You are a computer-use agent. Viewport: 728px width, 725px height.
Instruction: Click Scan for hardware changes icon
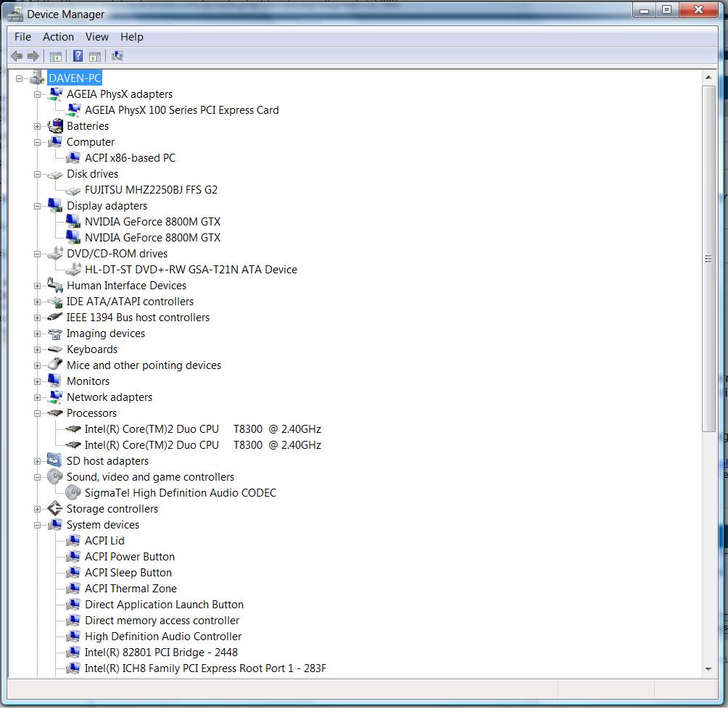(x=117, y=56)
